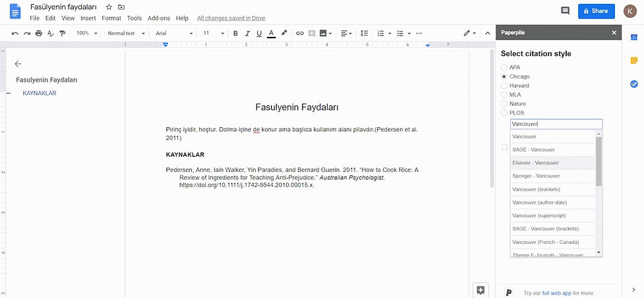Toggle italic formatting
Screen dimensions: 644x298
click(x=247, y=33)
